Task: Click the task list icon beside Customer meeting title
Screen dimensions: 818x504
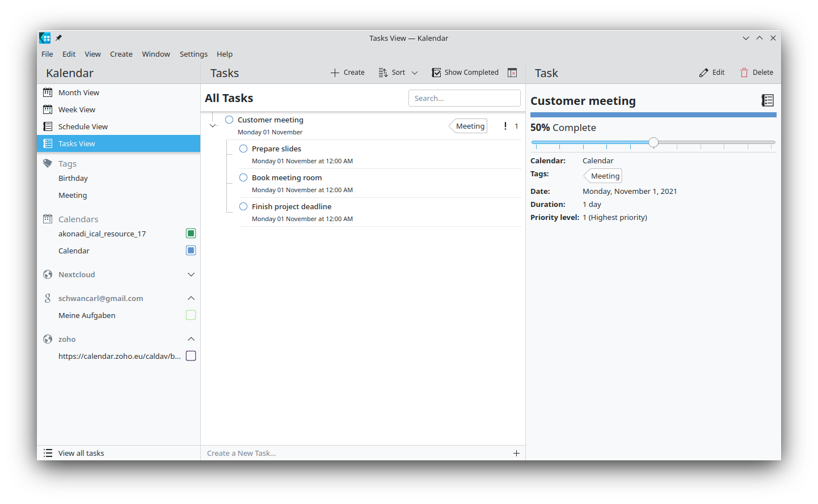Action: 768,100
